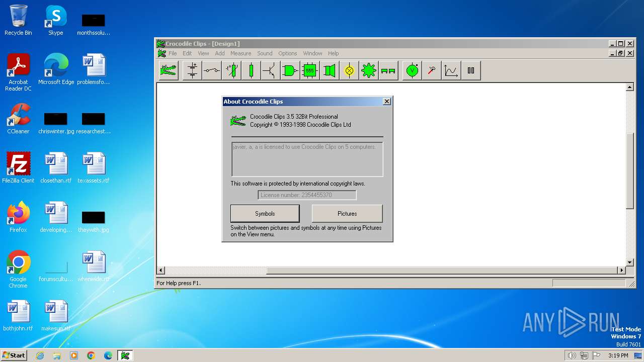
Task: Open the variable resistor input components toolbar
Action: 231,70
